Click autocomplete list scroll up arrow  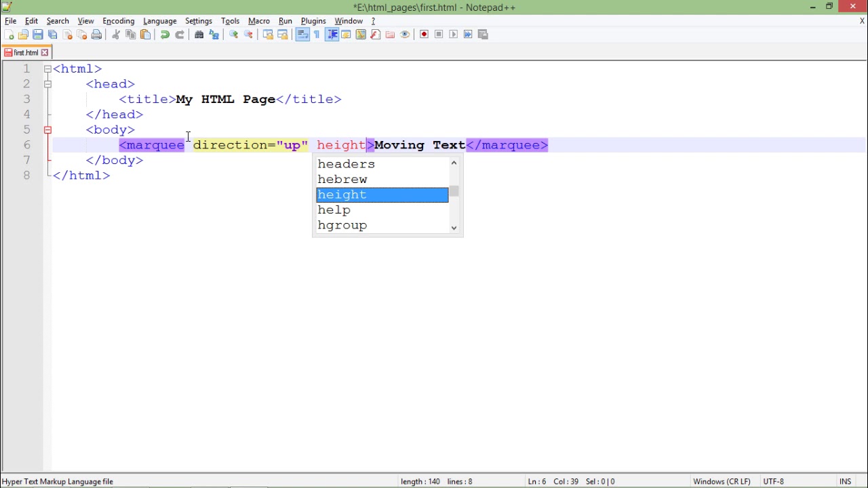pyautogui.click(x=454, y=163)
